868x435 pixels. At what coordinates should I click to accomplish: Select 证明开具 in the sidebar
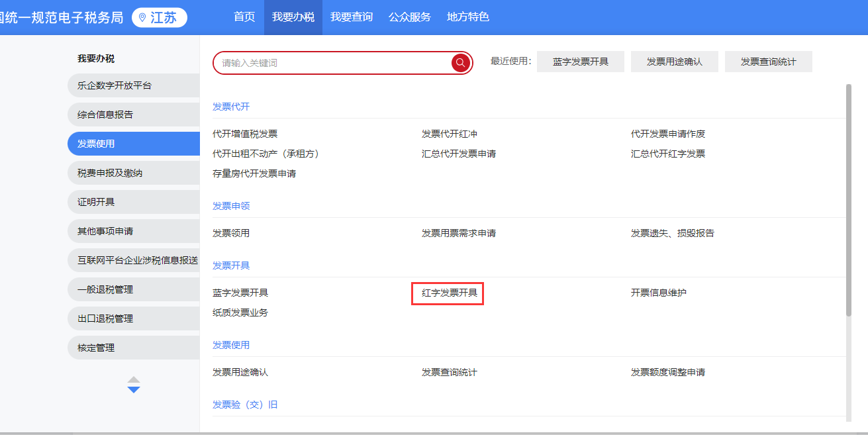[97, 202]
